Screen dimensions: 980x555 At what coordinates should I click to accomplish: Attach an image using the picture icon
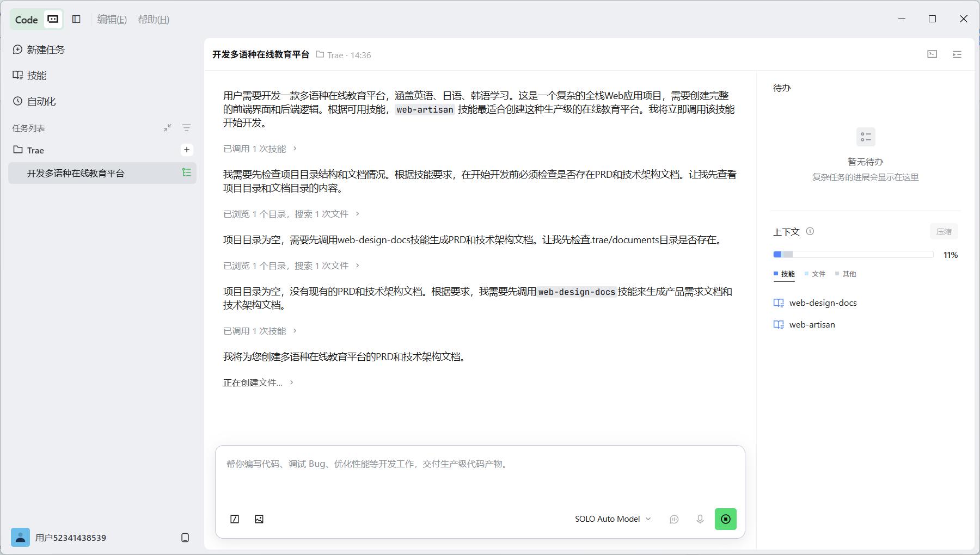(259, 519)
